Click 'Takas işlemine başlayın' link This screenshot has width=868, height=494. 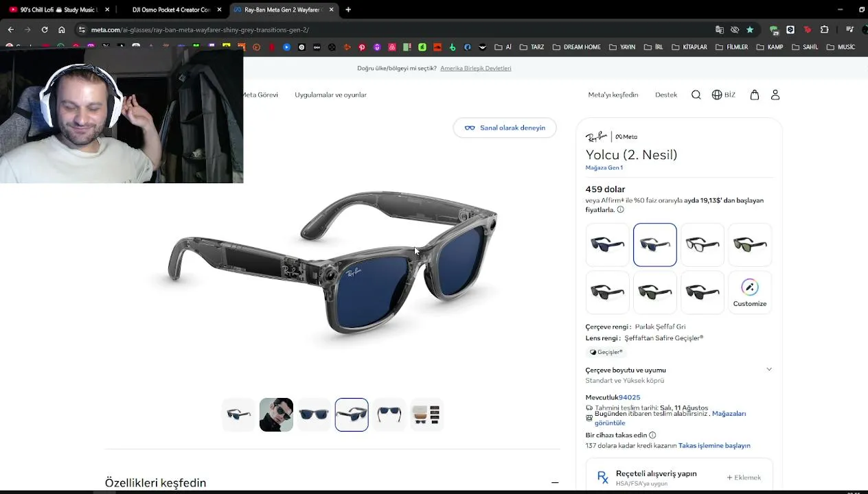click(714, 445)
